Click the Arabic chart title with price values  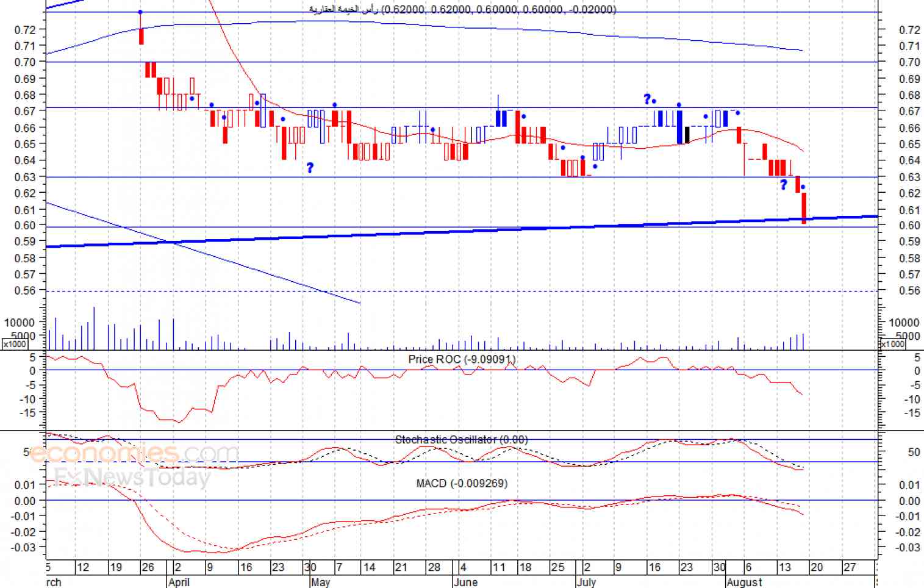point(463,9)
